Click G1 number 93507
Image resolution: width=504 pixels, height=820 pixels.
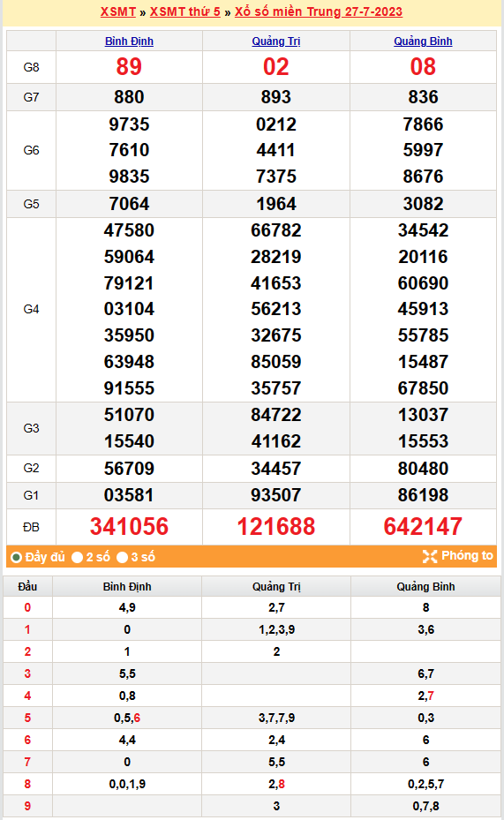pos(276,495)
